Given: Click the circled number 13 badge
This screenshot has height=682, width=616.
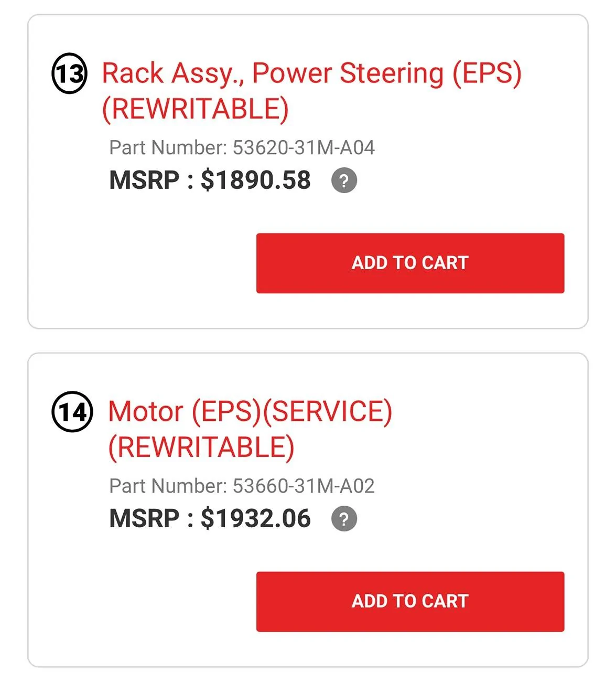Looking at the screenshot, I should pos(69,73).
